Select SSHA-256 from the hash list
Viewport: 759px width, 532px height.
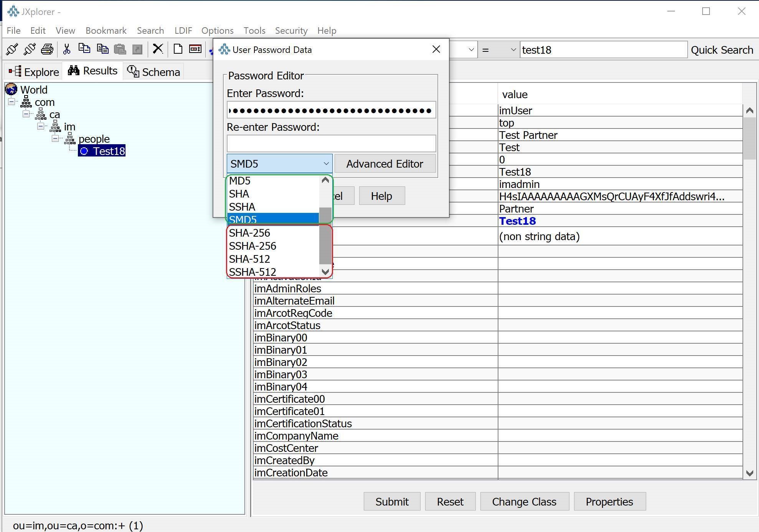(x=252, y=246)
